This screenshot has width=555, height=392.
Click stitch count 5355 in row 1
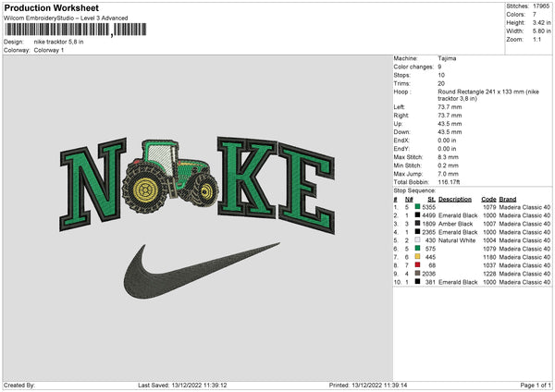[x=429, y=207]
